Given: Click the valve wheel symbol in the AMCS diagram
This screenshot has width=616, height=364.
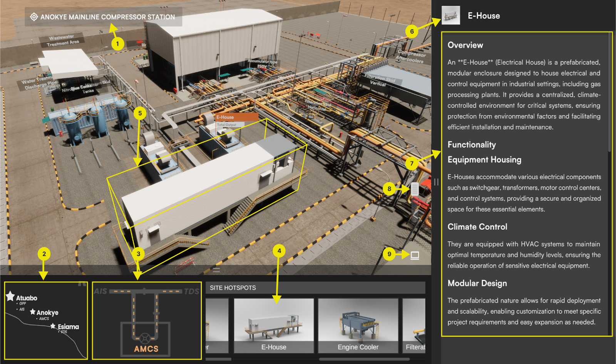Looking at the screenshot, I should (x=145, y=339).
